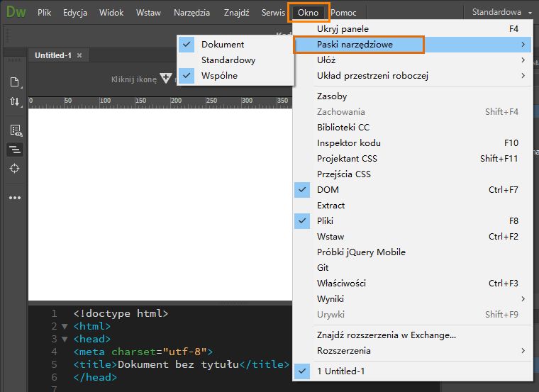Enable the Inspect mode crosshair icon
The height and width of the screenshot is (392, 539).
tap(14, 169)
